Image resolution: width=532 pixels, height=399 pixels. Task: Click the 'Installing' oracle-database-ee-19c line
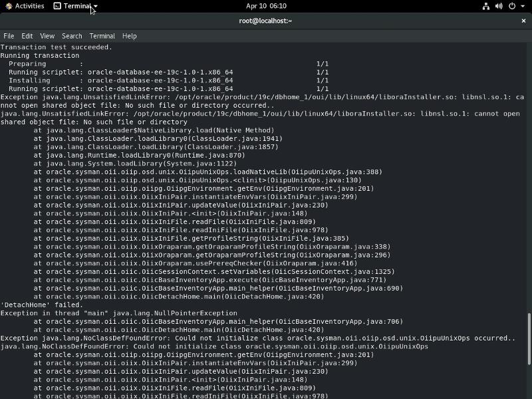[169, 80]
